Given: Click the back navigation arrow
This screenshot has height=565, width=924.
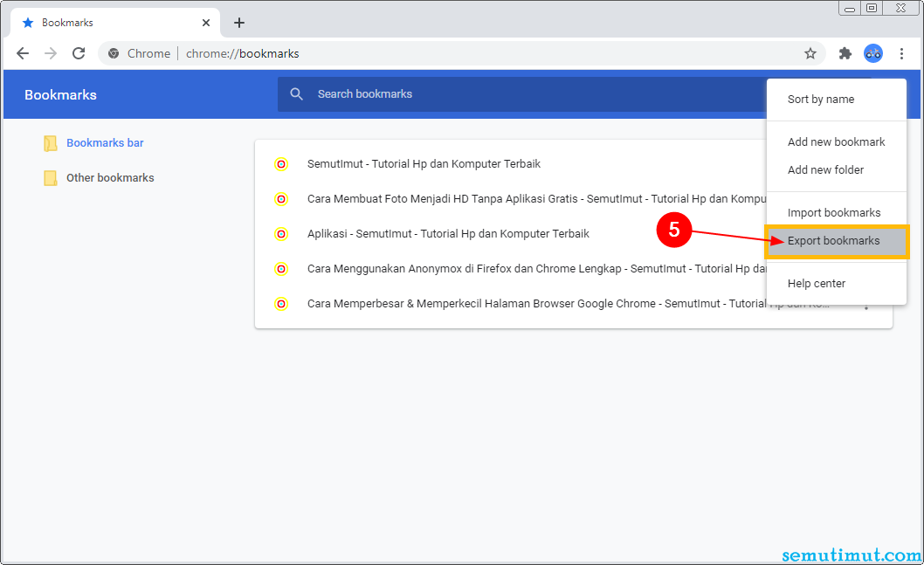Looking at the screenshot, I should pyautogui.click(x=23, y=53).
